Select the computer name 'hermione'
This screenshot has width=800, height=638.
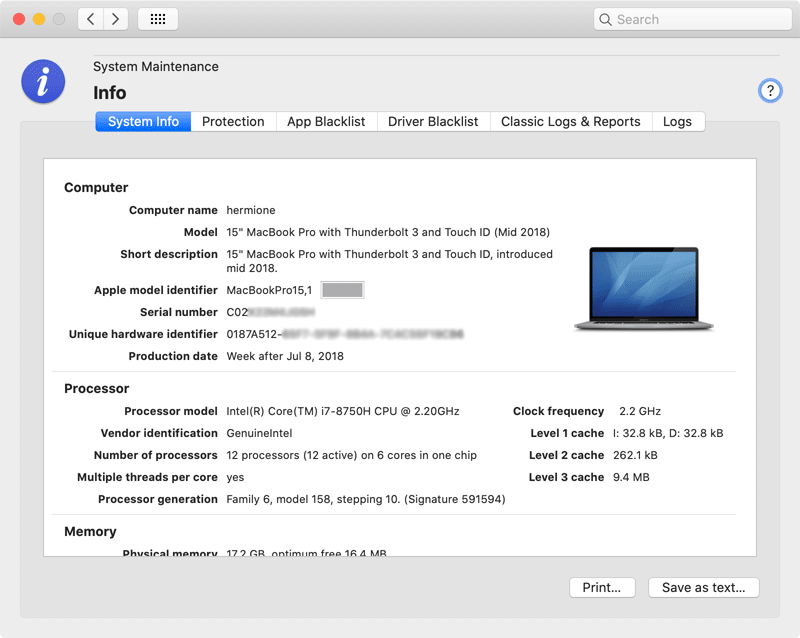pos(251,210)
